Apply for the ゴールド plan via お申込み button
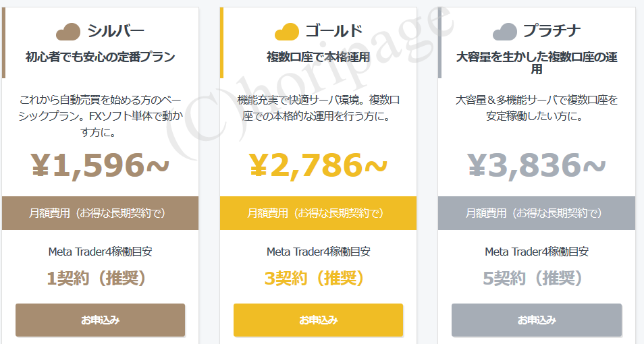The image size is (644, 344). (319, 320)
